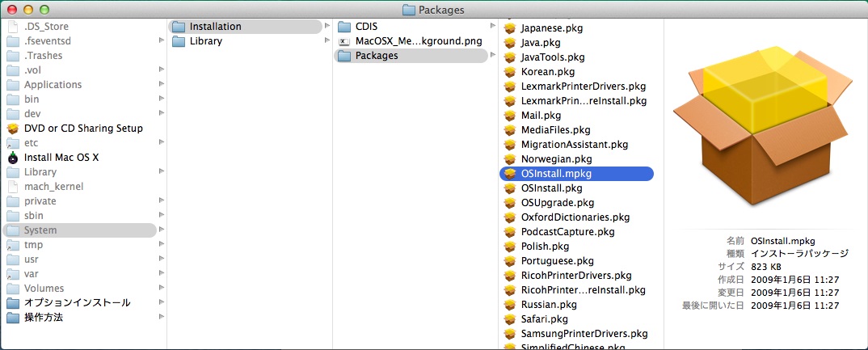This screenshot has height=350, width=868.
Task: Click the Java.pkg package icon
Action: click(x=510, y=43)
